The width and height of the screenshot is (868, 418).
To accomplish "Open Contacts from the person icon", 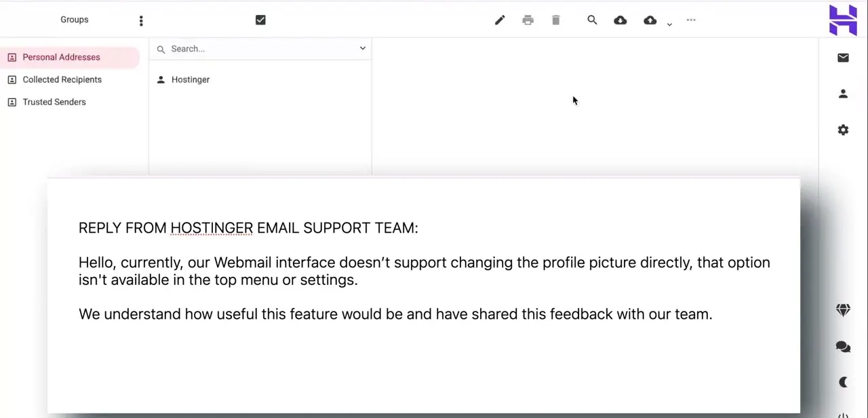I will point(843,94).
